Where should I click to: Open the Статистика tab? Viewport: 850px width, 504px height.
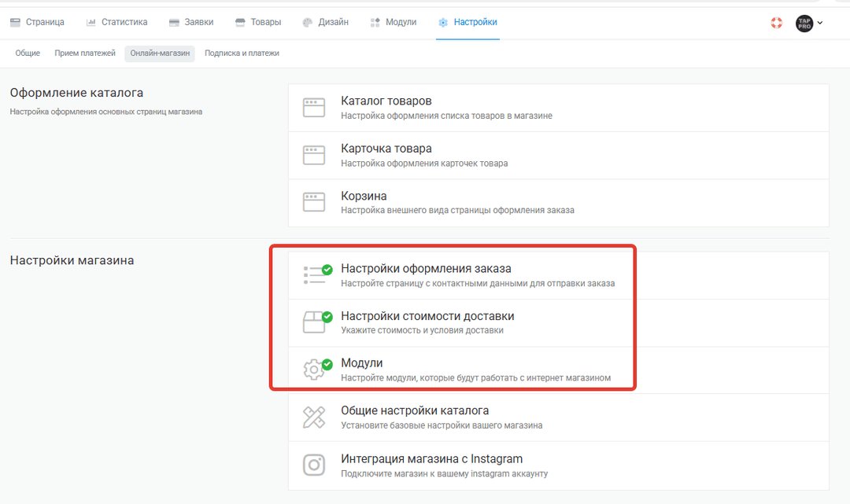[116, 22]
